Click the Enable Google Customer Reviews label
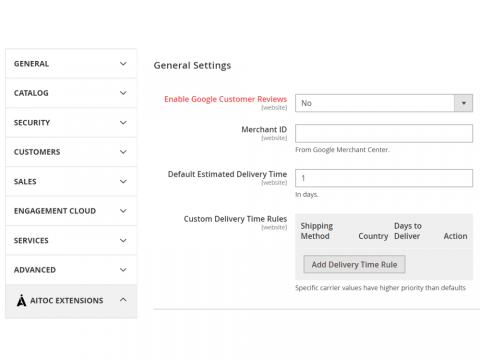Viewport: 480px width, 360px height. pyautogui.click(x=225, y=99)
